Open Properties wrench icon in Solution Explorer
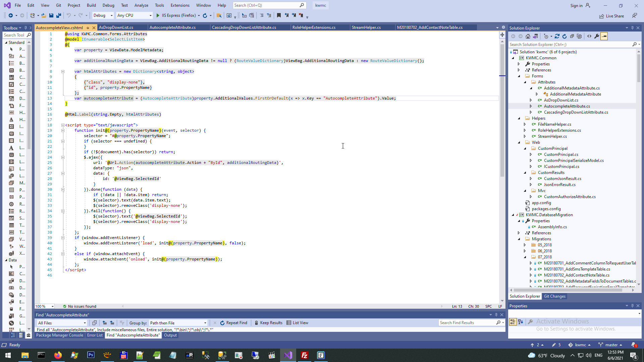Screen dimensions: 644x362 click(x=597, y=36)
